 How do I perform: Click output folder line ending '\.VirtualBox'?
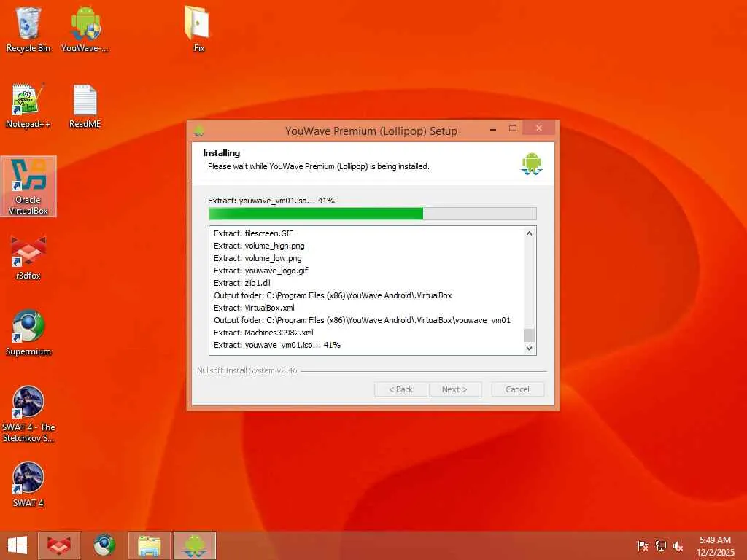coord(333,295)
